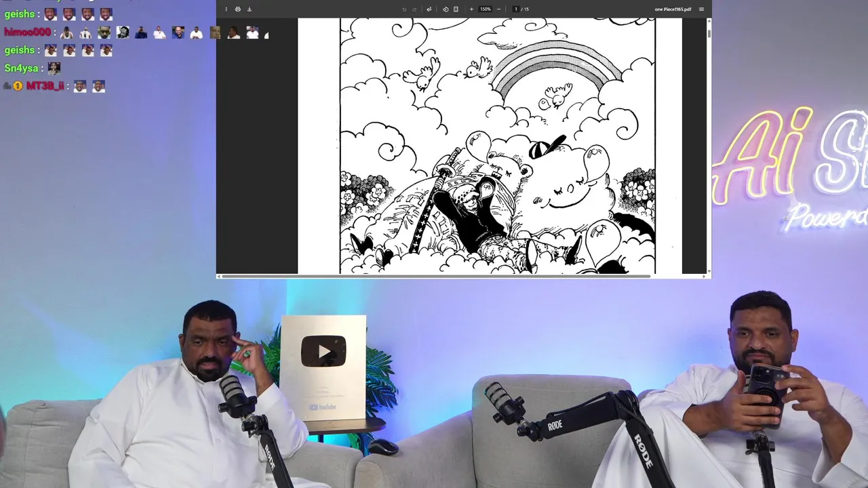Click the horizontal scrollbar of the PDF
The height and width of the screenshot is (488, 868).
click(436, 276)
